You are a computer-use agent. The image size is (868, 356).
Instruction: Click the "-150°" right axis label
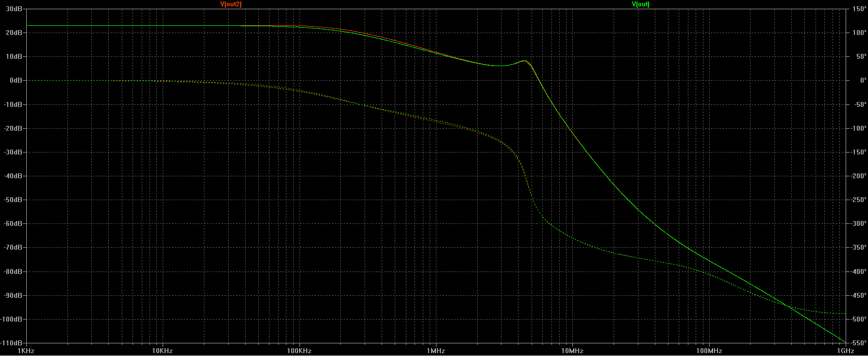coord(858,152)
